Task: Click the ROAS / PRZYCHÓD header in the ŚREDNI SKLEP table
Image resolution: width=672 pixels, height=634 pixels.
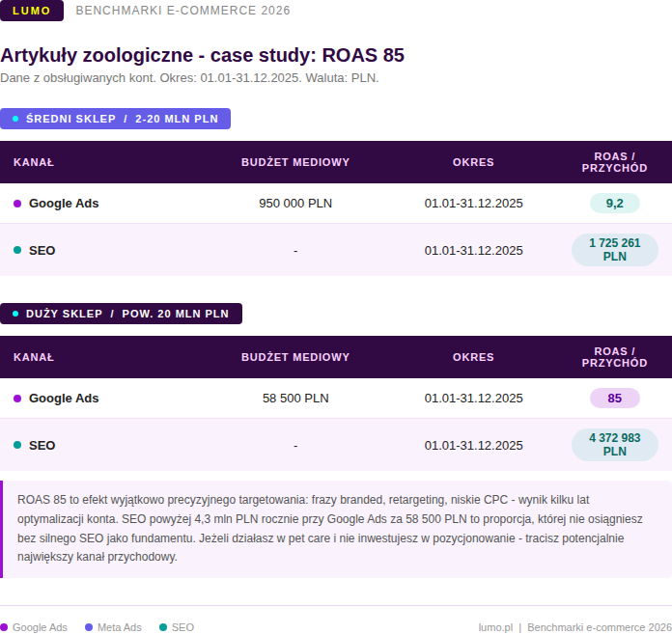Action: pyautogui.click(x=615, y=162)
